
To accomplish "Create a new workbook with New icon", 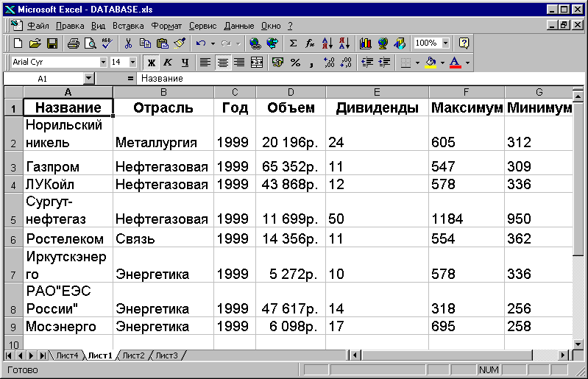I will [18, 43].
